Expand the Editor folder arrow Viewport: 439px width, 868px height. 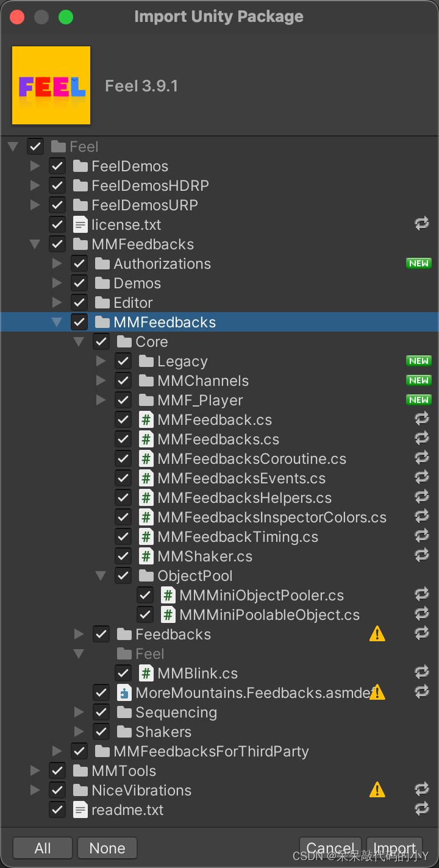[x=57, y=303]
